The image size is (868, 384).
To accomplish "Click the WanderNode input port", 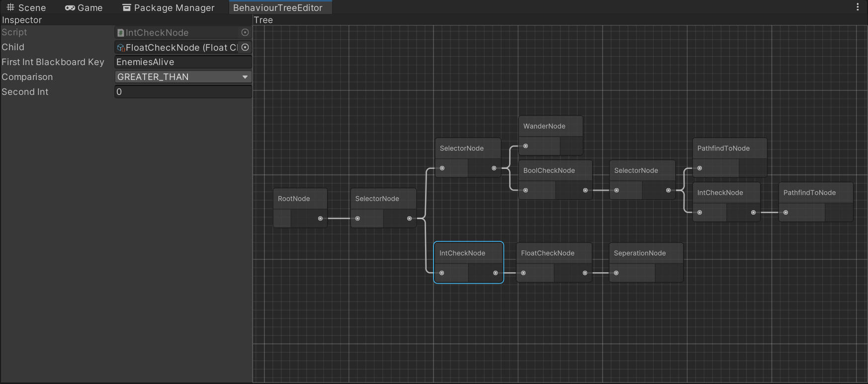I will (x=525, y=146).
